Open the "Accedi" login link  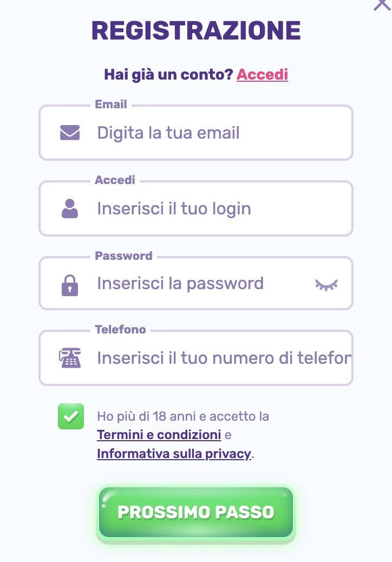point(263,74)
